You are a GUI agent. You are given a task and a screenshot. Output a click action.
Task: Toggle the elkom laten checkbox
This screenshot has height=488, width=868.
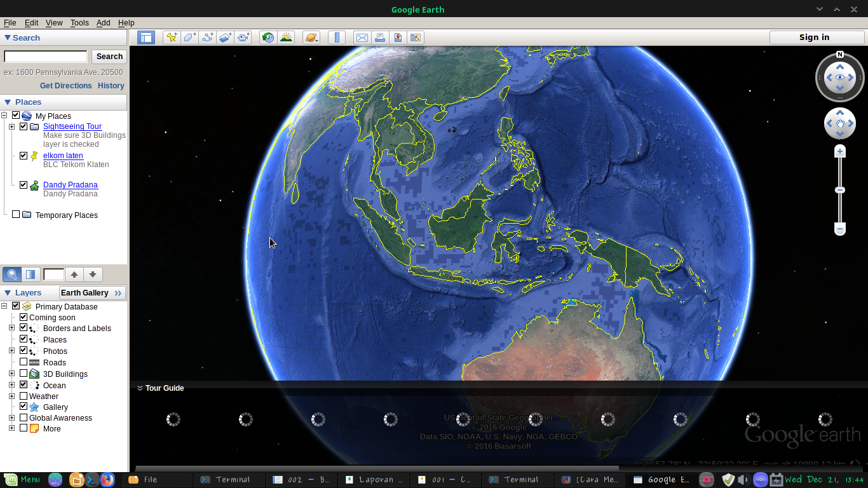[24, 156]
